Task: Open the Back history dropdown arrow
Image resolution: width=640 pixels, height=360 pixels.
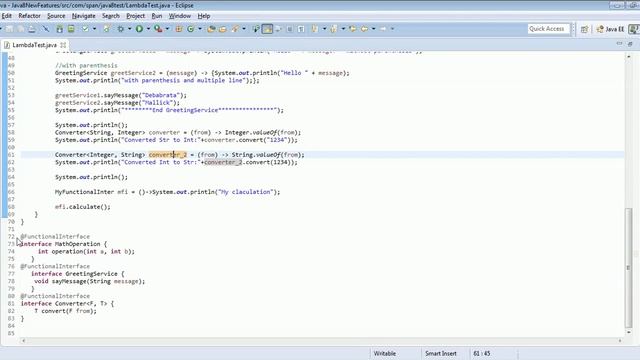Action: (373, 29)
